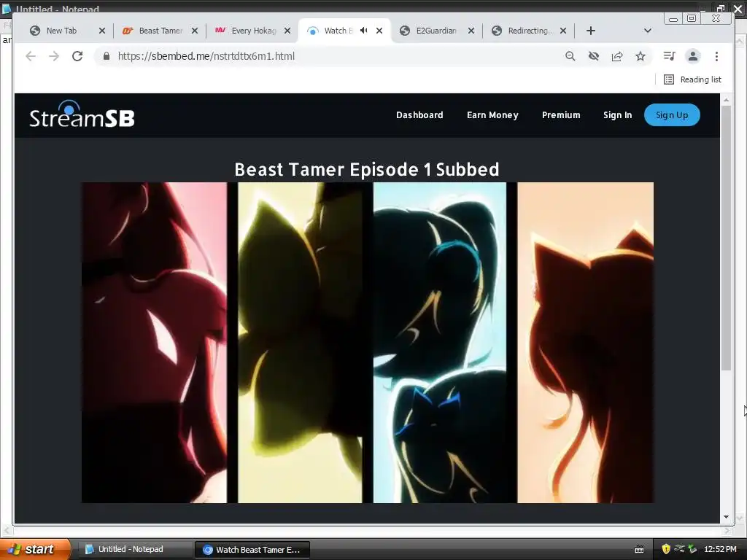
Task: Expand the tab search chevron
Action: coord(648,31)
